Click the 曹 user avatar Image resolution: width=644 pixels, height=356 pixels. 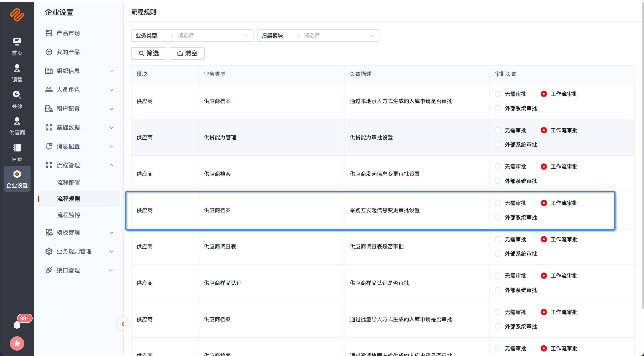tap(17, 343)
